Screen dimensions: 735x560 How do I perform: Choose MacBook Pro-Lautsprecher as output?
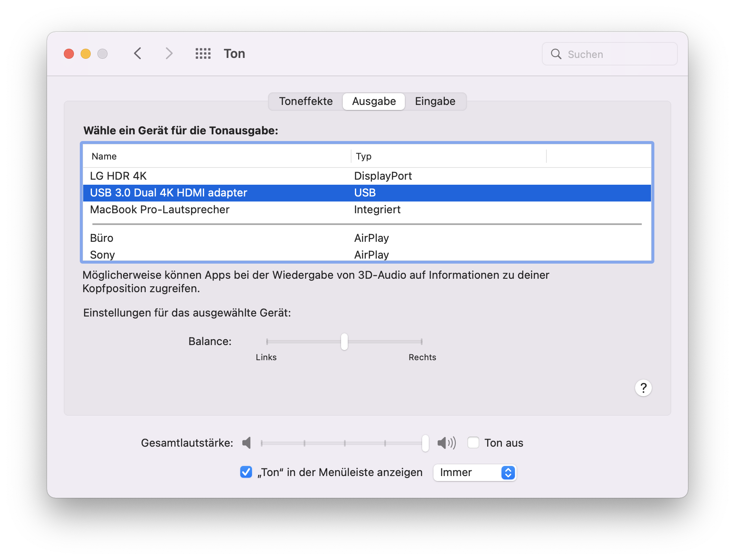(160, 209)
